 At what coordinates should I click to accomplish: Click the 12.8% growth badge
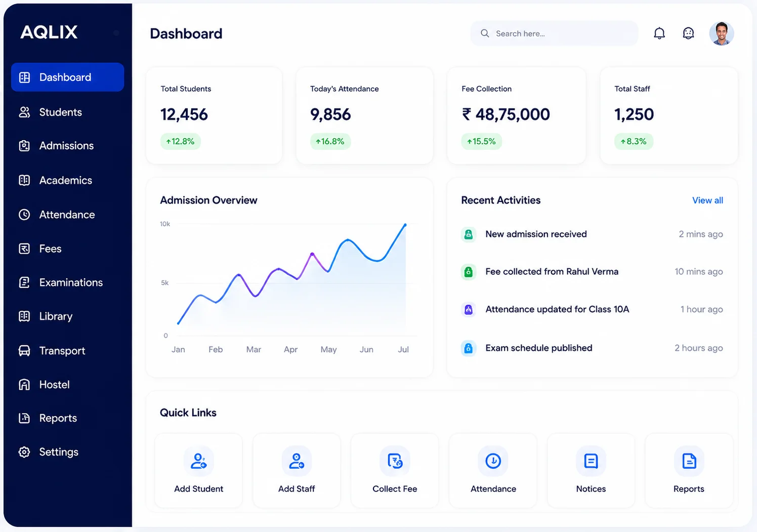click(x=181, y=141)
